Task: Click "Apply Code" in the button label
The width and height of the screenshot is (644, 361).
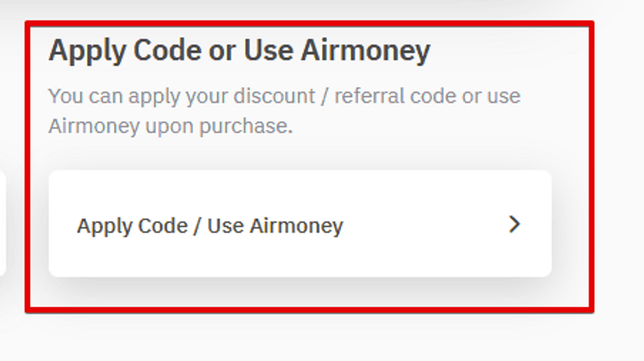Action: coord(130,226)
